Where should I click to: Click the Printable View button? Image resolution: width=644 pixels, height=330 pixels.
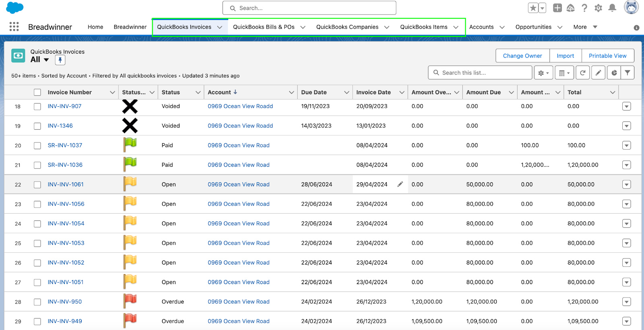coord(607,56)
